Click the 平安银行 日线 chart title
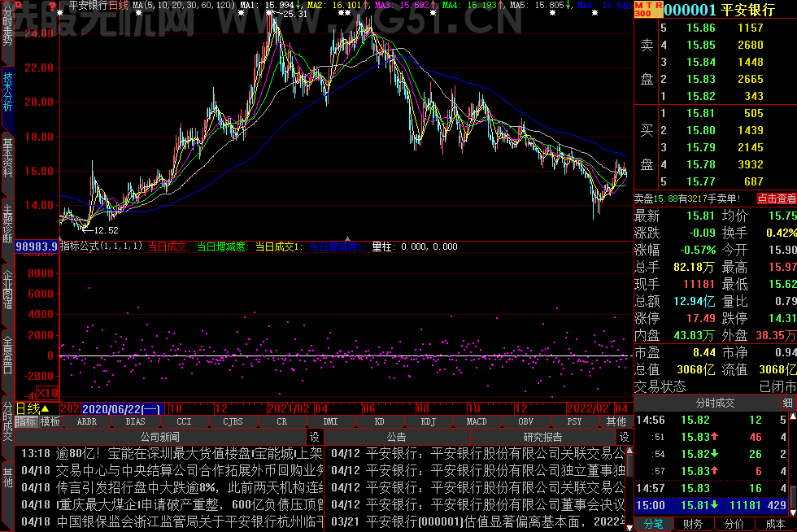This screenshot has width=797, height=532. 98,6
